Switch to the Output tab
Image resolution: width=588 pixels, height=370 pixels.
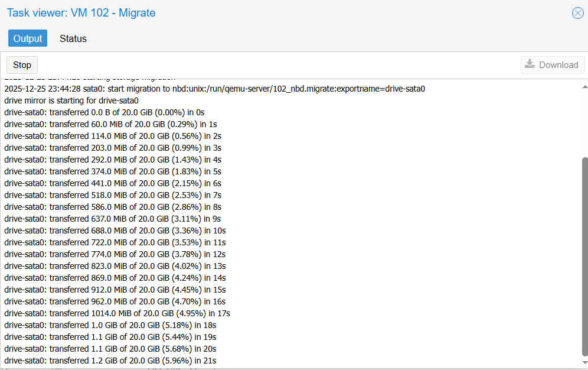point(27,38)
